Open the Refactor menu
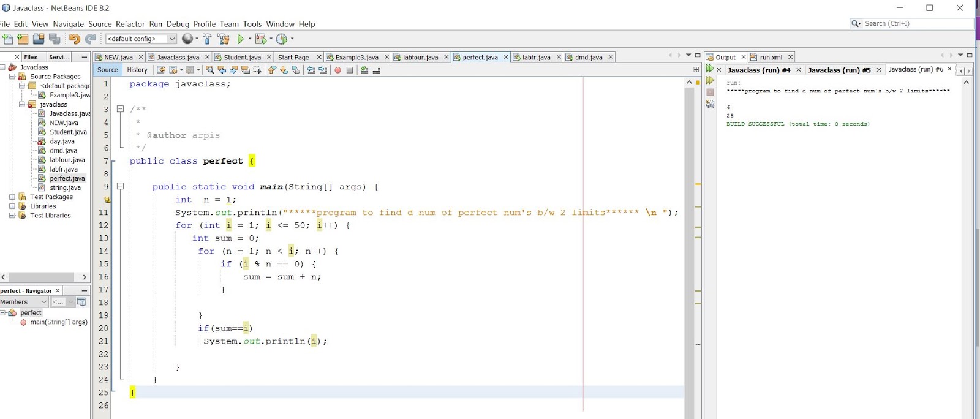The height and width of the screenshot is (419, 980). click(x=130, y=24)
